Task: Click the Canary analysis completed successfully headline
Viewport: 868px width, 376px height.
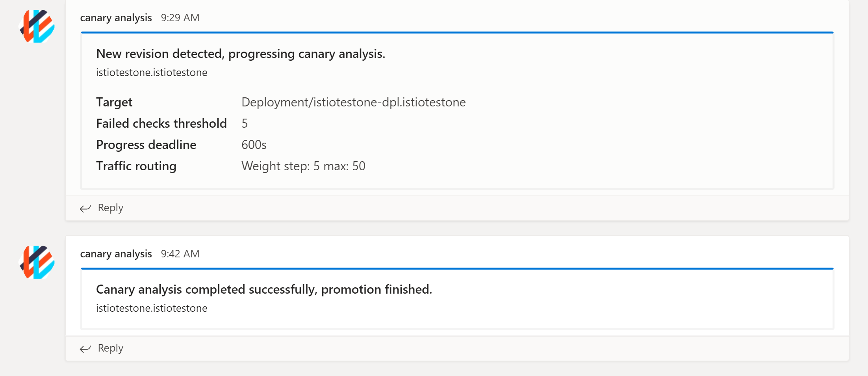Action: (x=263, y=289)
